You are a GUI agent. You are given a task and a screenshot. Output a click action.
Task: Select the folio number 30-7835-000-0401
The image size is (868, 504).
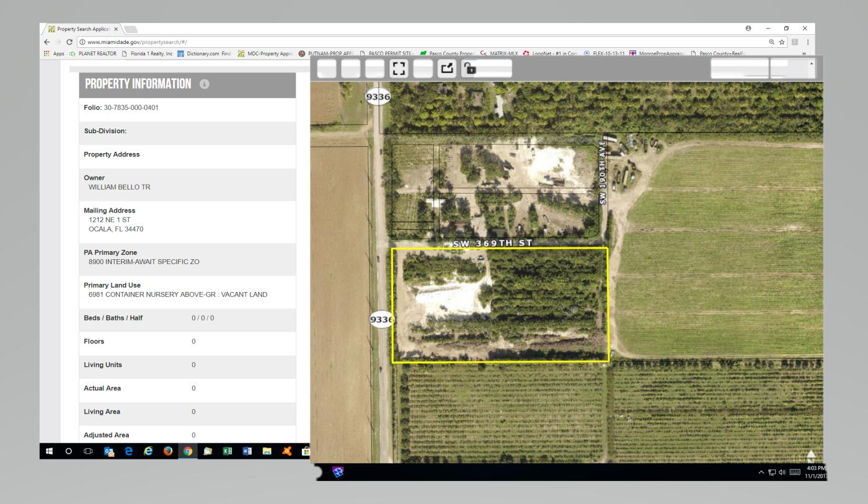(131, 108)
